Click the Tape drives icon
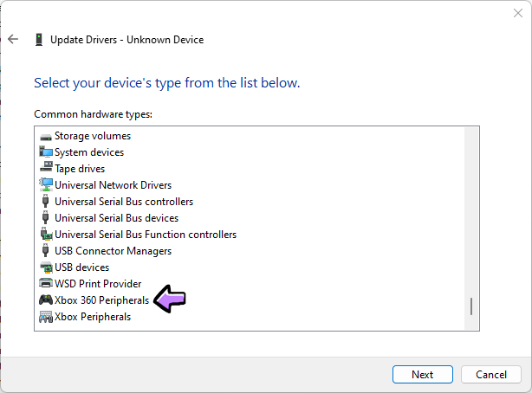This screenshot has width=532, height=393. (x=46, y=169)
